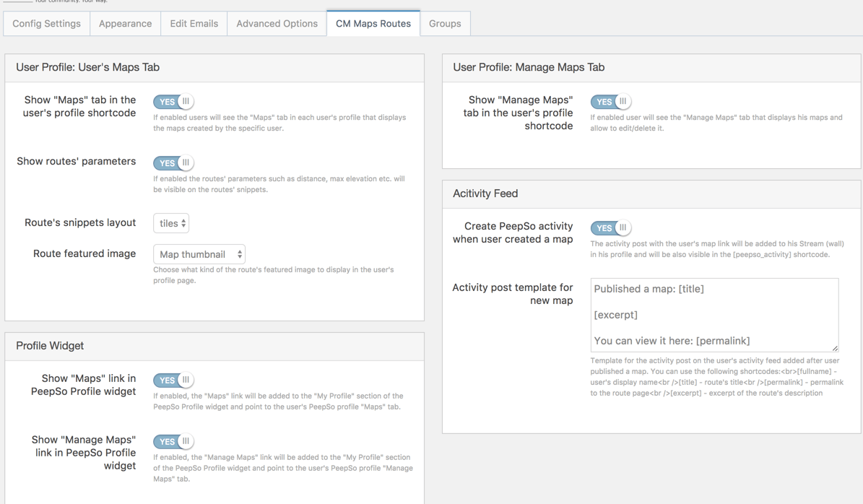Toggle Show "Maps" tab in profile shortcode
This screenshot has height=504, width=863.
tap(173, 102)
